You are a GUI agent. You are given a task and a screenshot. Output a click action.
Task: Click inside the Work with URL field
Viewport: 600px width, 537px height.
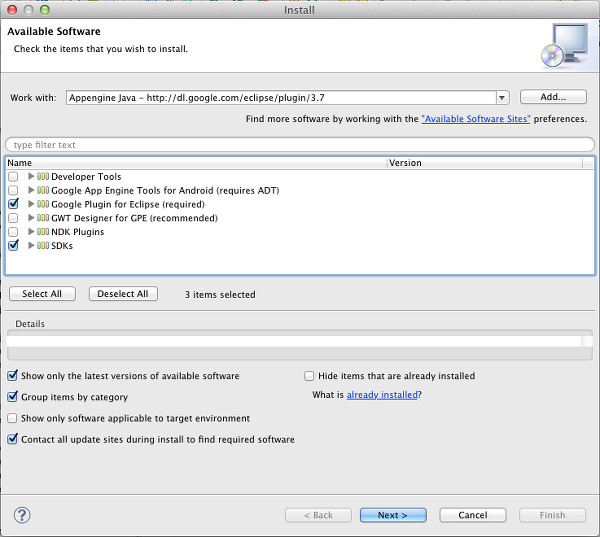click(x=281, y=98)
